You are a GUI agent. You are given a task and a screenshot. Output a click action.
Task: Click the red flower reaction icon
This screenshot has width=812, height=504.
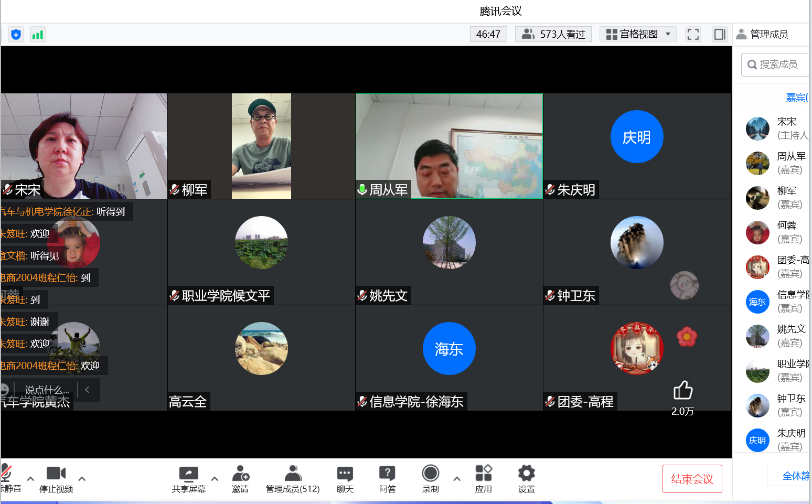tap(687, 337)
